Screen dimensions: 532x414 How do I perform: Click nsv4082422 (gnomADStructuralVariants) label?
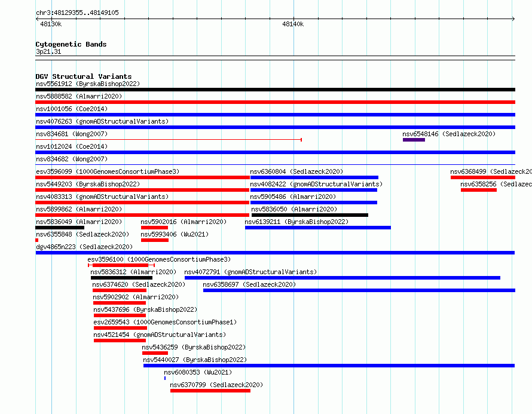click(316, 184)
